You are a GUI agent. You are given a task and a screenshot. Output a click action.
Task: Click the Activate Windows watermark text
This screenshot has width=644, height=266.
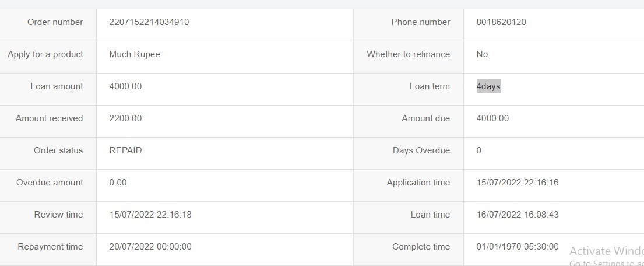606,251
